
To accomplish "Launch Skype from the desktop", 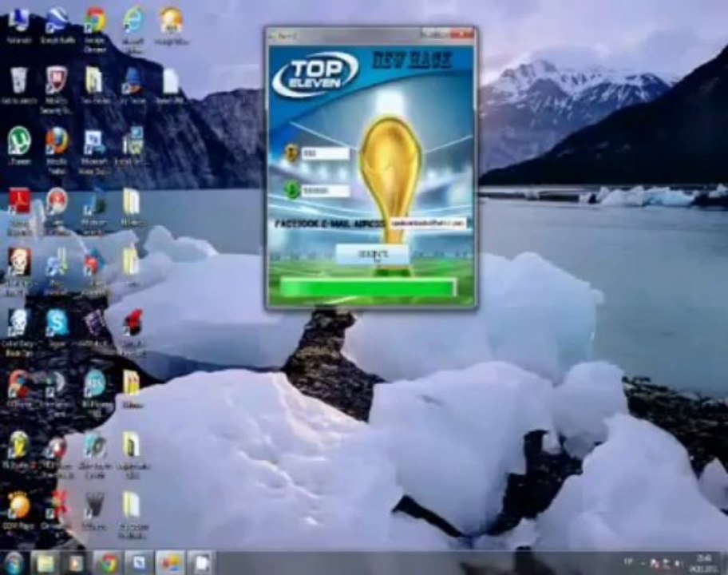I will click(x=57, y=328).
